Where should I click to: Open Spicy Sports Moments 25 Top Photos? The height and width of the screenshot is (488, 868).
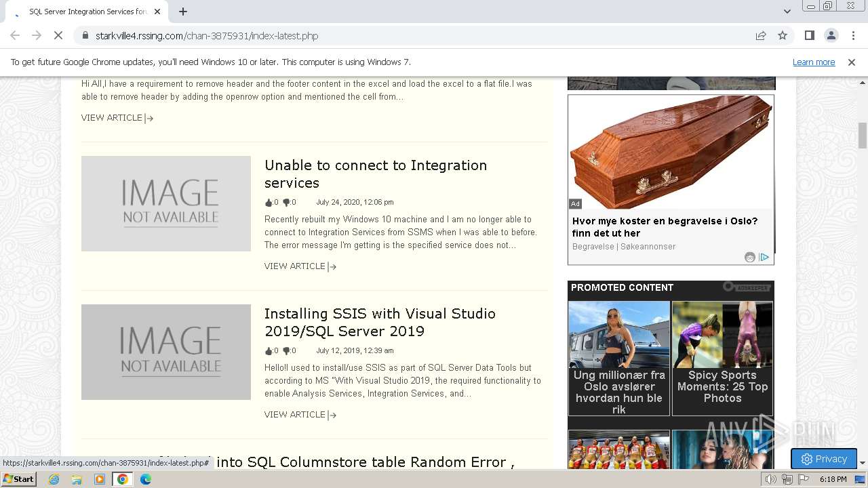point(722,358)
